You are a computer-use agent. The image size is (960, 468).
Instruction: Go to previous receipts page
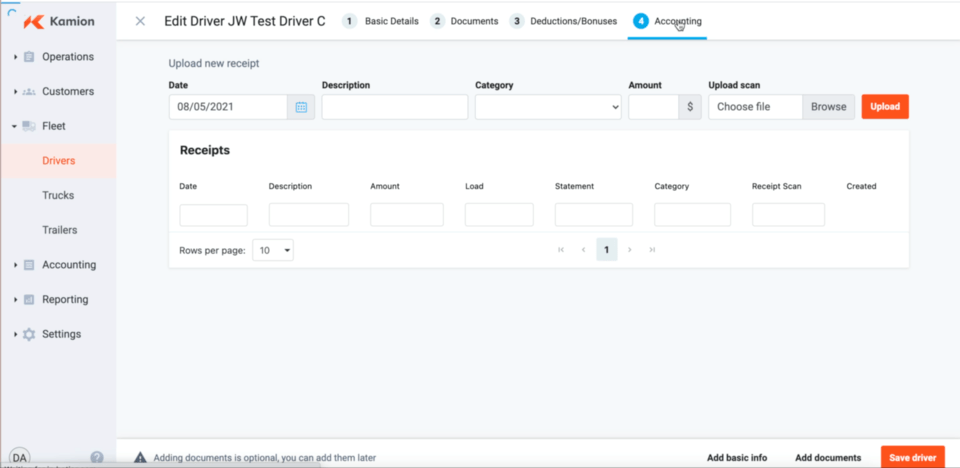pyautogui.click(x=583, y=249)
